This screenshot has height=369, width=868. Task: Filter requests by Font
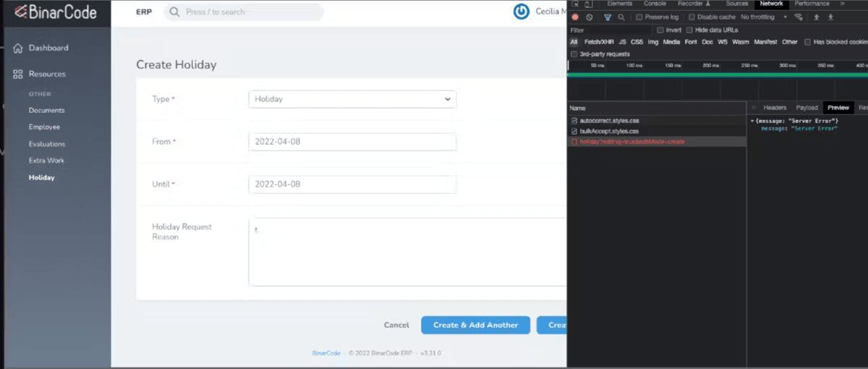click(x=691, y=42)
